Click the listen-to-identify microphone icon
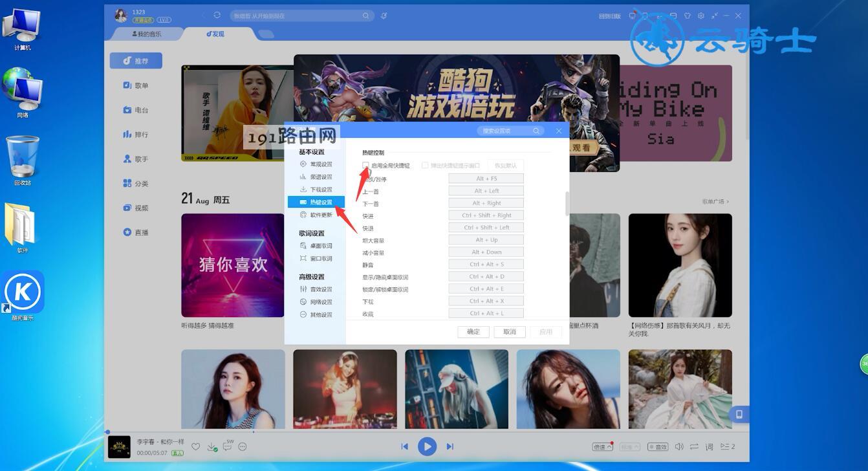The image size is (868, 471). click(384, 16)
